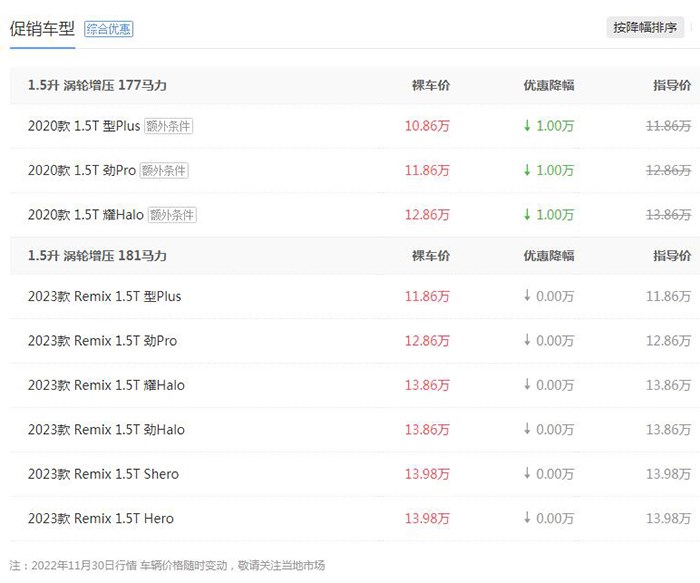700x583 pixels.
Task: Select 13.98万 price of Remix Hero
Action: pyautogui.click(x=427, y=519)
